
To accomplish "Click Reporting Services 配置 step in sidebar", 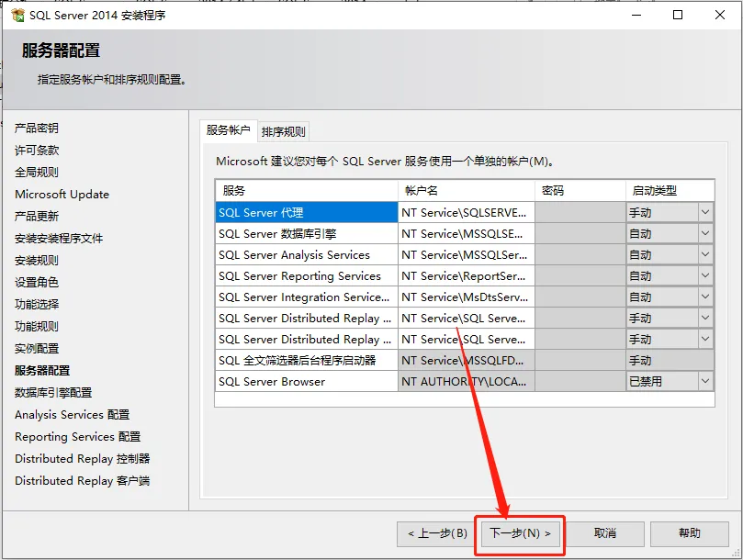I will tap(78, 436).
